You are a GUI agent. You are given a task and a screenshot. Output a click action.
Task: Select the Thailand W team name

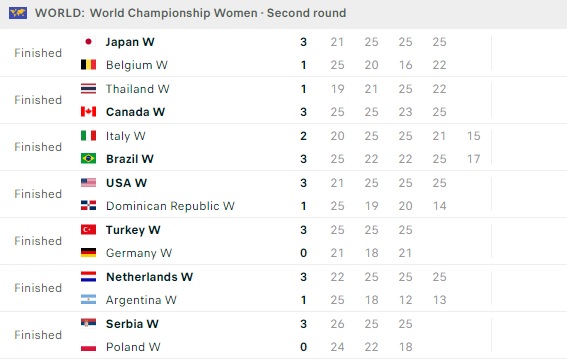click(x=137, y=89)
